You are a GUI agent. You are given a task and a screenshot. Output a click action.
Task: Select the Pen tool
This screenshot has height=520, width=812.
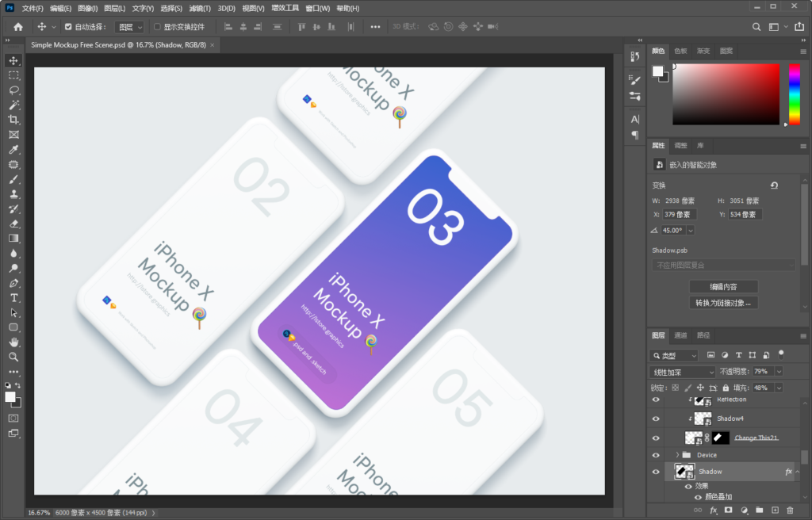coord(13,283)
